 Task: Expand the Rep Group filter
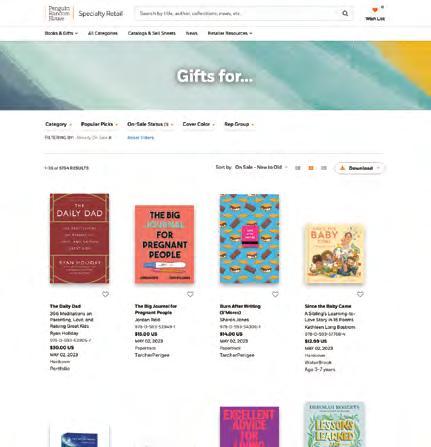coord(239,124)
